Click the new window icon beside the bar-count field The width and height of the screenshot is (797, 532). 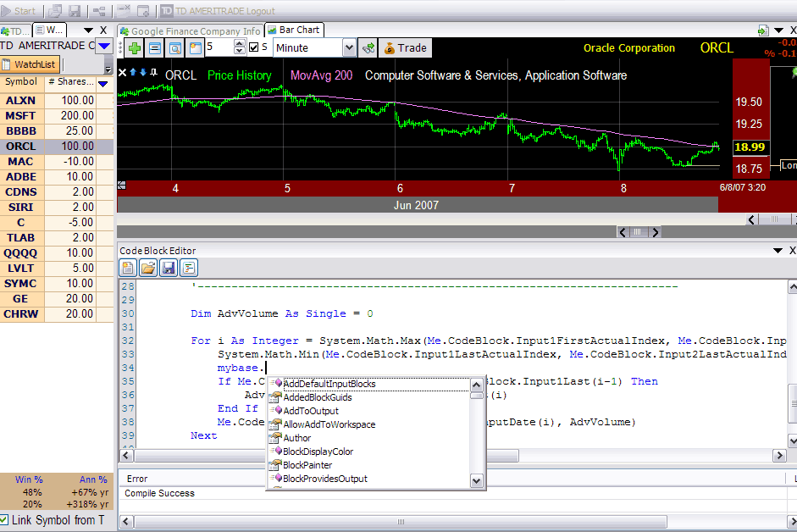click(x=195, y=48)
